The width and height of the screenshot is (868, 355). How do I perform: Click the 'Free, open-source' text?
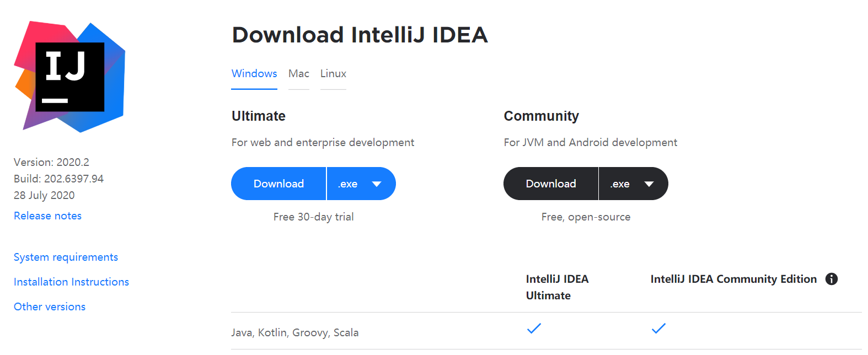point(586,217)
